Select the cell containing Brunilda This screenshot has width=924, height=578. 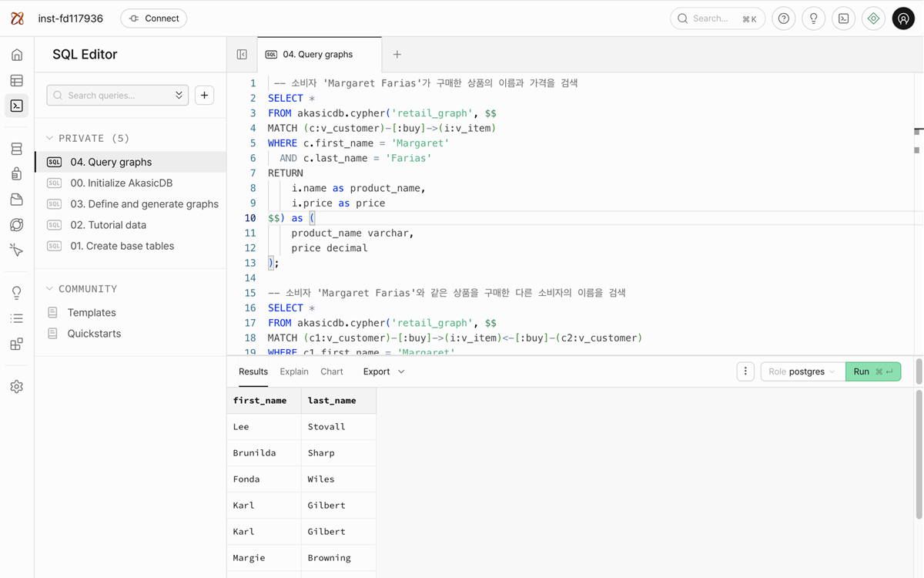[264, 453]
